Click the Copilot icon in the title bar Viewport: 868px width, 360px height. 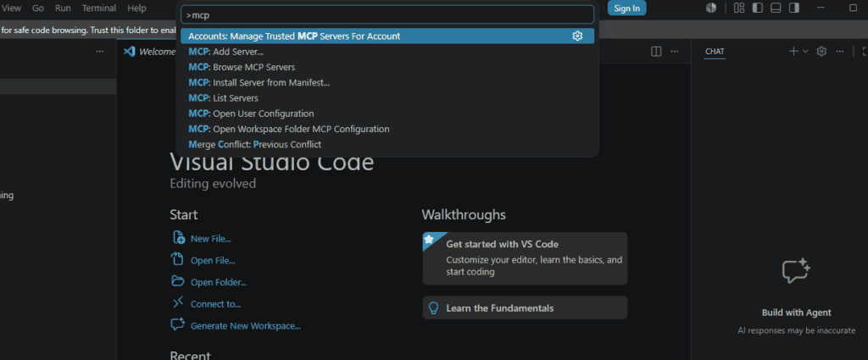711,8
